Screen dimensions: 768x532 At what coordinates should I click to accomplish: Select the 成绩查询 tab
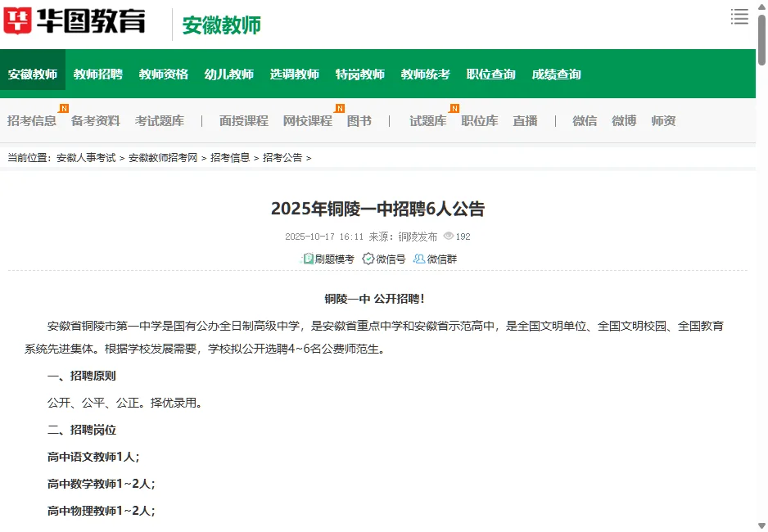(x=554, y=73)
